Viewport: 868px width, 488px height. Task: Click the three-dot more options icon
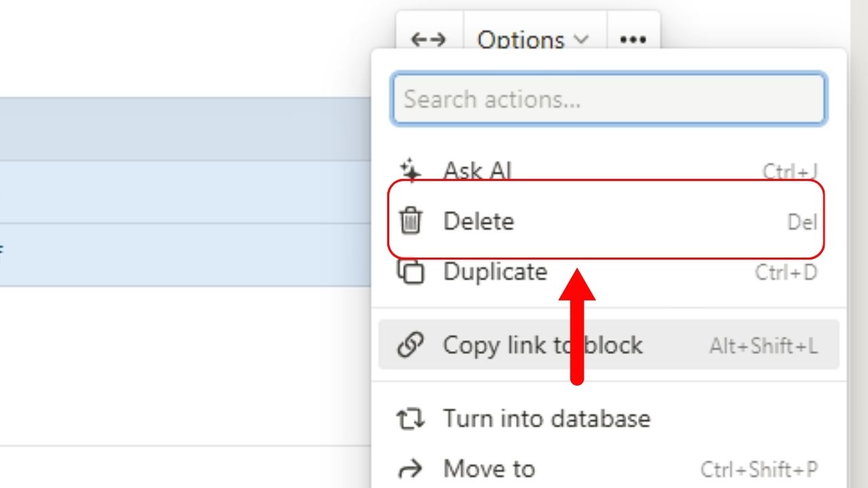[x=633, y=39]
